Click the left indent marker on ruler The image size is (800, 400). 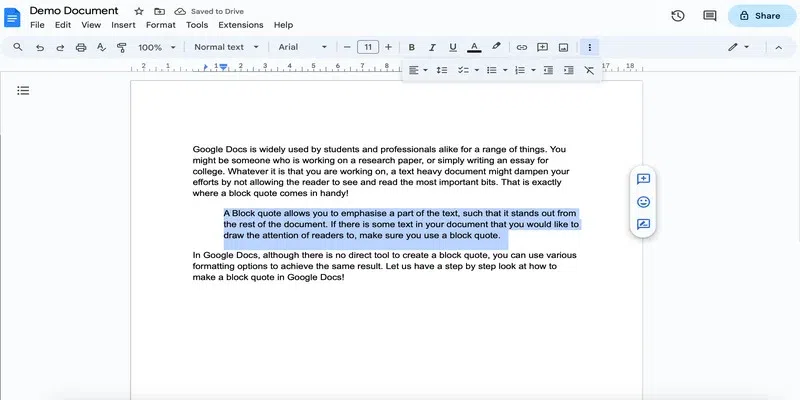click(223, 67)
